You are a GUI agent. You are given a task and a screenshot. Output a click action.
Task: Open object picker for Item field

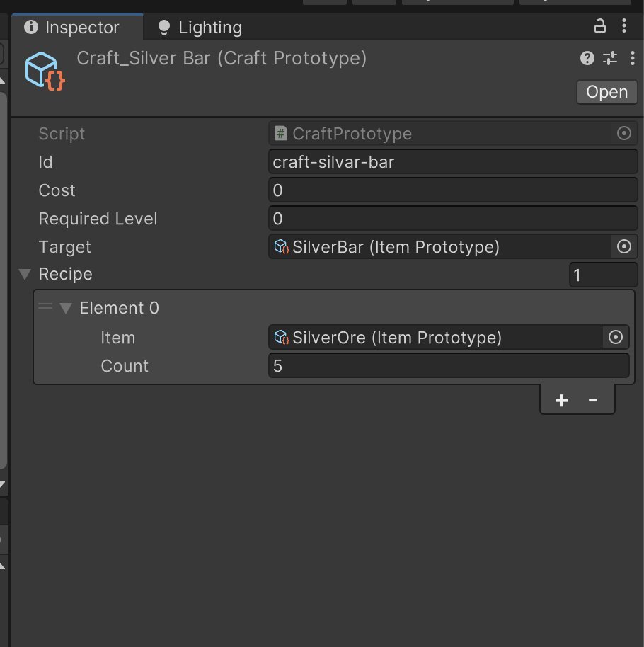click(x=615, y=338)
